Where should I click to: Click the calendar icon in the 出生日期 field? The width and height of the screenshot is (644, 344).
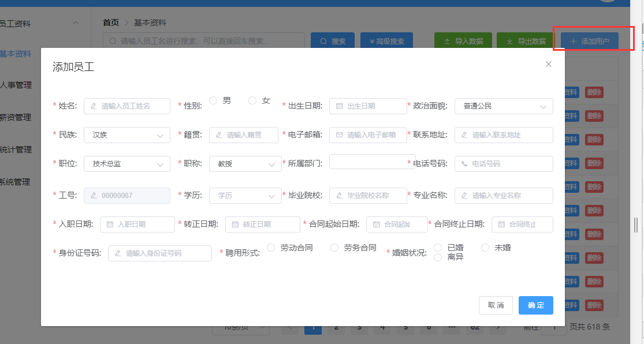tap(340, 106)
